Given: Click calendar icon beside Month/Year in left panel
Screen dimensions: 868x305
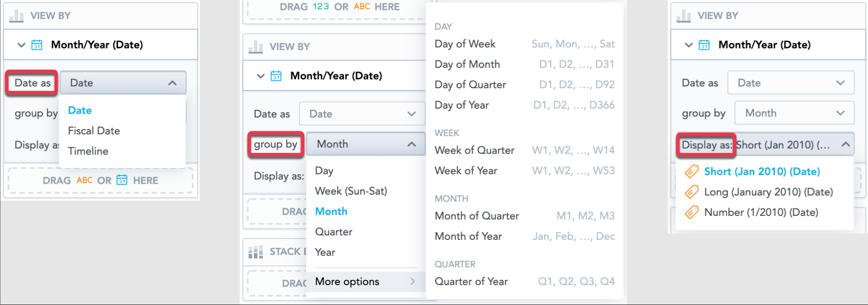Looking at the screenshot, I should pyautogui.click(x=37, y=45).
